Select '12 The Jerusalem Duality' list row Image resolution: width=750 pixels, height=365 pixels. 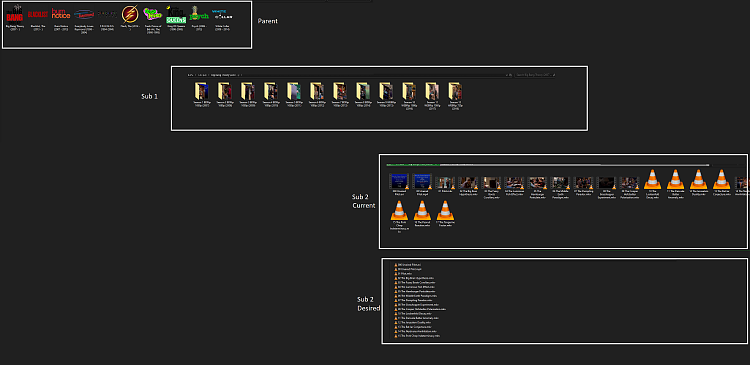[x=412, y=322]
